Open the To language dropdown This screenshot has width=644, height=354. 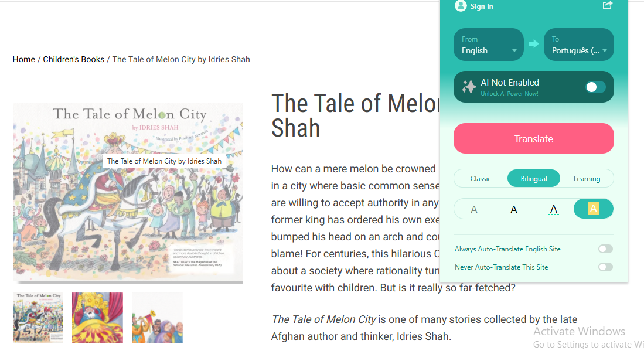pos(579,45)
